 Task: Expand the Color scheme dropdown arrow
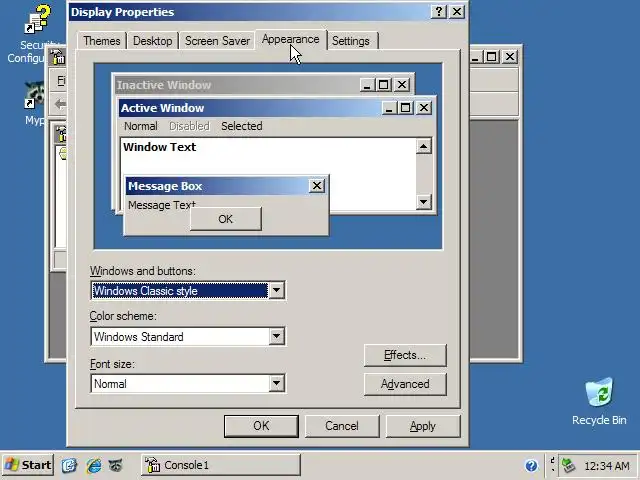coord(276,336)
